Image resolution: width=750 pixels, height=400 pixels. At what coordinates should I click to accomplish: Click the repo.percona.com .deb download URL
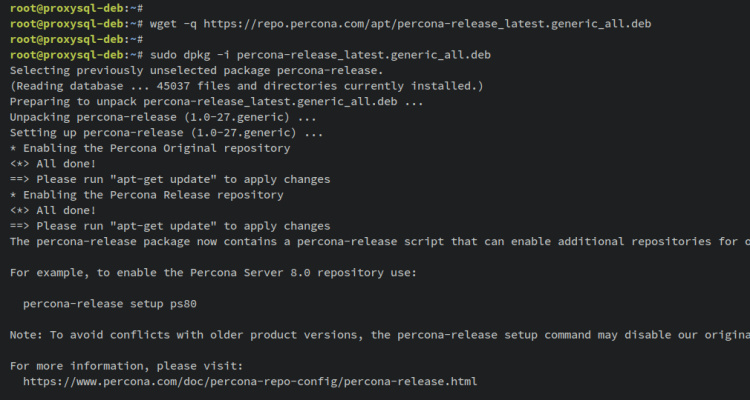(x=436, y=23)
